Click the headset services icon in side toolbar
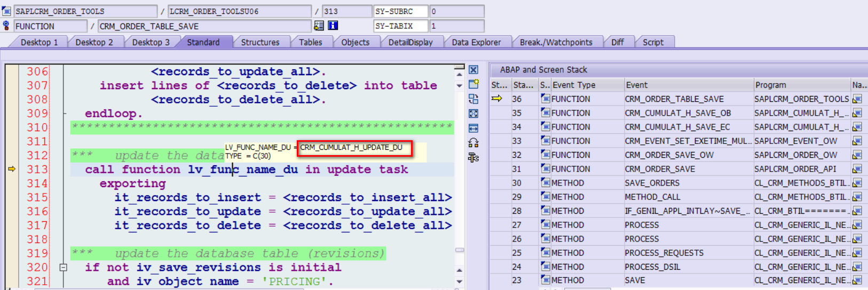Screen dimensions: 868x290 (x=474, y=143)
